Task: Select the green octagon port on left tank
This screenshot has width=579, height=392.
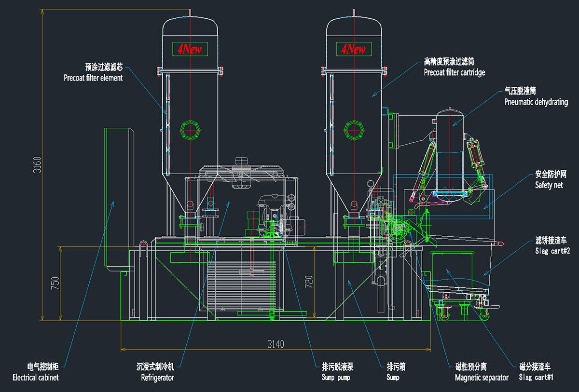Action: point(190,129)
